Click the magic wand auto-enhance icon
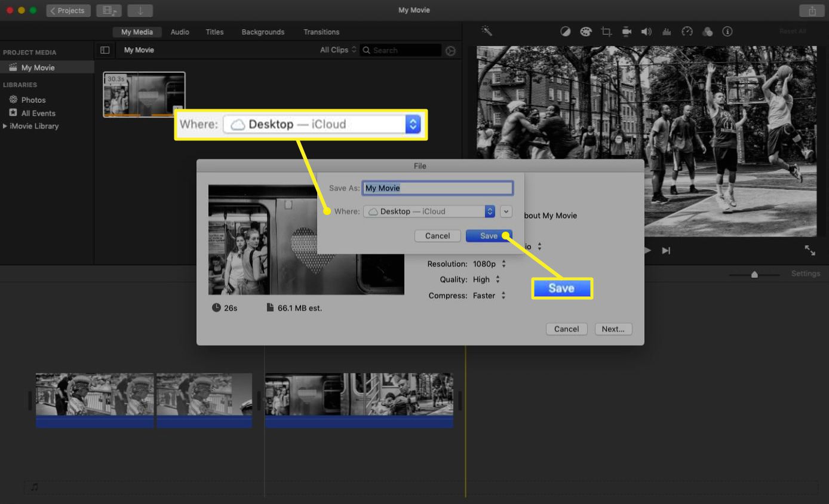 point(487,31)
